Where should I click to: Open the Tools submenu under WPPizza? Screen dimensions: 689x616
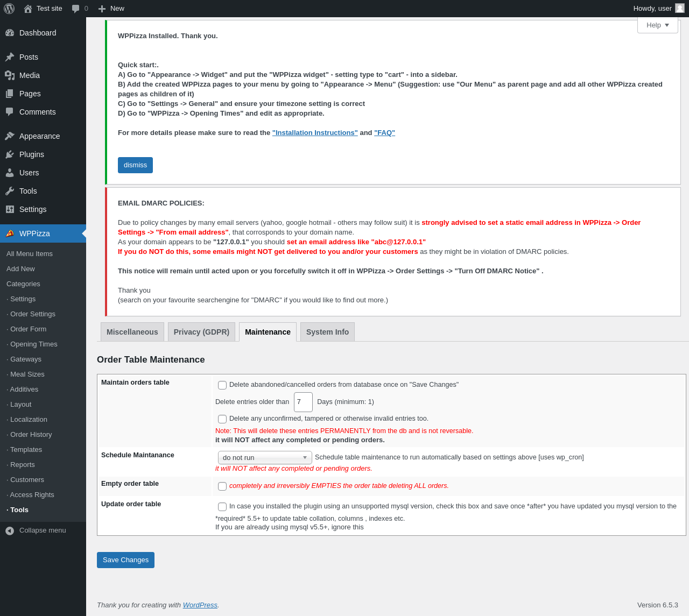17,509
